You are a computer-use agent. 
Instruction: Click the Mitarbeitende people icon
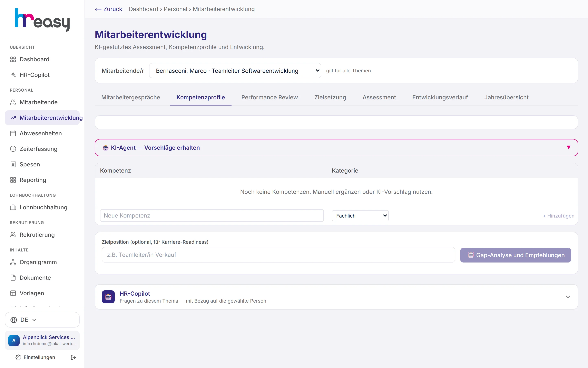click(x=13, y=102)
